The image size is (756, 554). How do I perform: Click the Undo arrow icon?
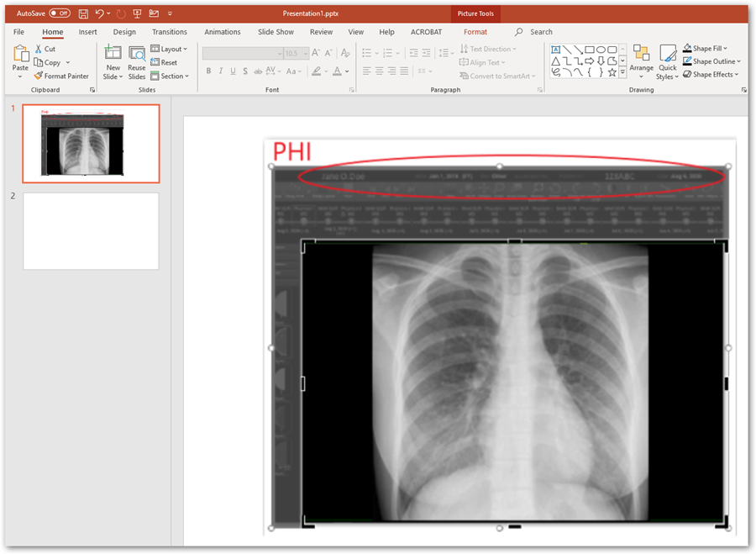[x=100, y=13]
